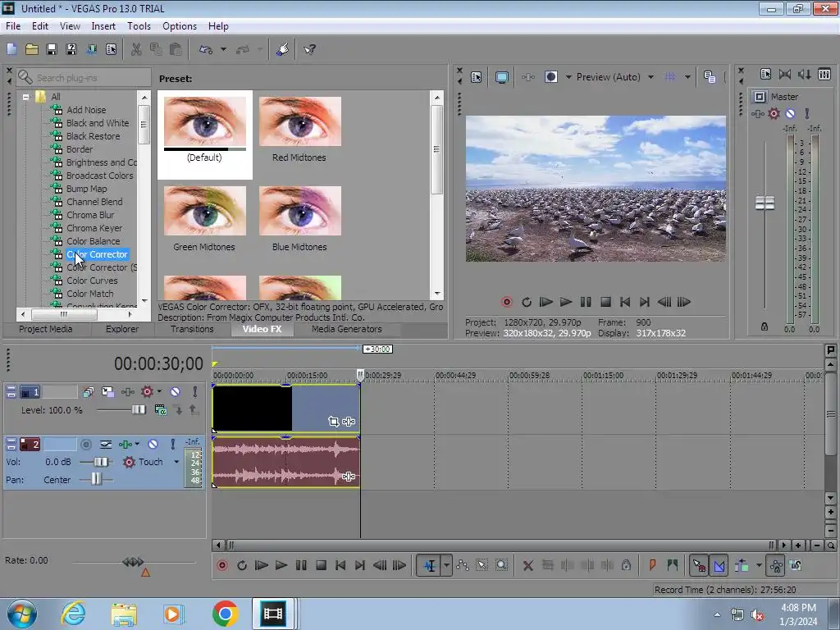Switch to the Transitions tab

[x=192, y=329]
